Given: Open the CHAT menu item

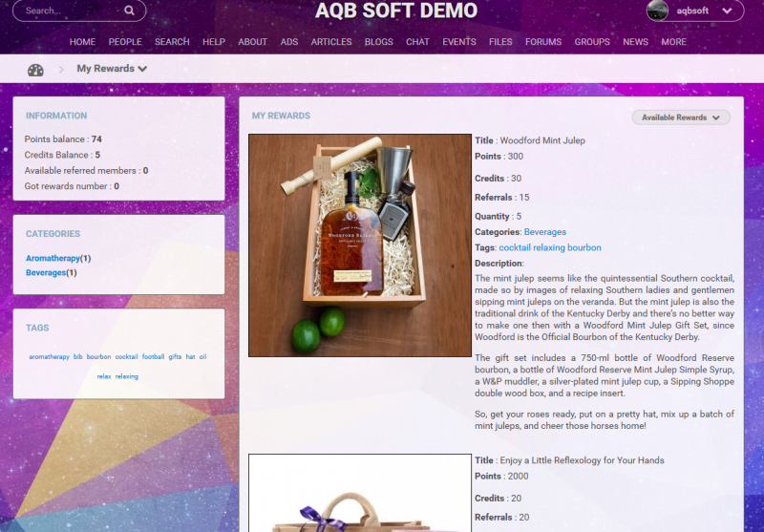Looking at the screenshot, I should 417,42.
